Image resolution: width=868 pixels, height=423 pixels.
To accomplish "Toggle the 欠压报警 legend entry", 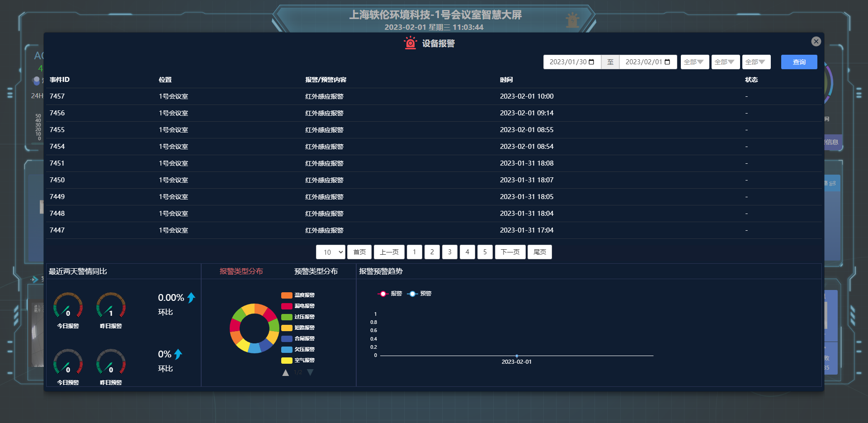I will 299,349.
